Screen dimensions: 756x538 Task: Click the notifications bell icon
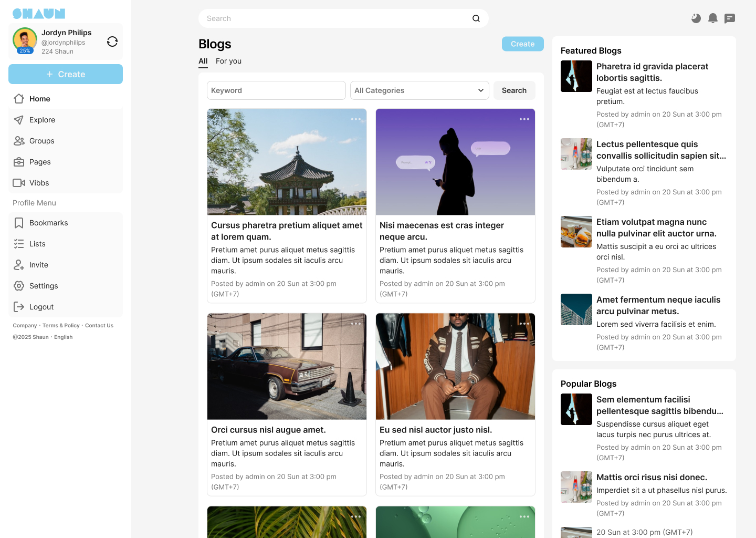712,18
